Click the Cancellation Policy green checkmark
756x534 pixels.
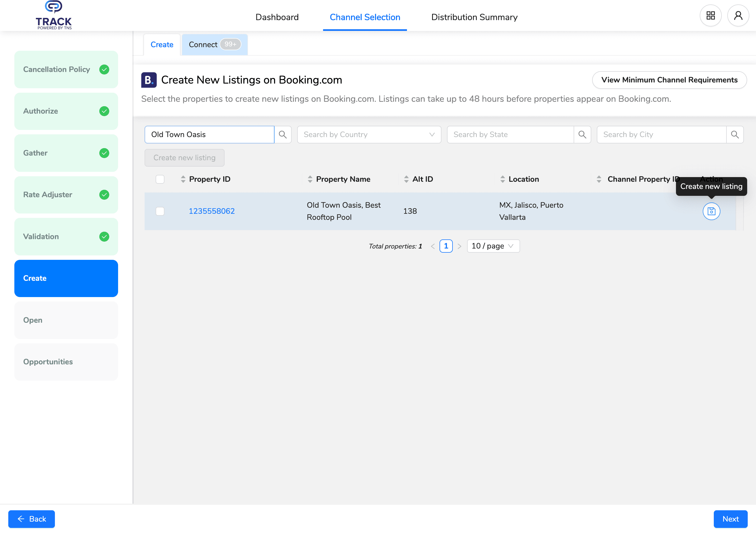pyautogui.click(x=104, y=70)
